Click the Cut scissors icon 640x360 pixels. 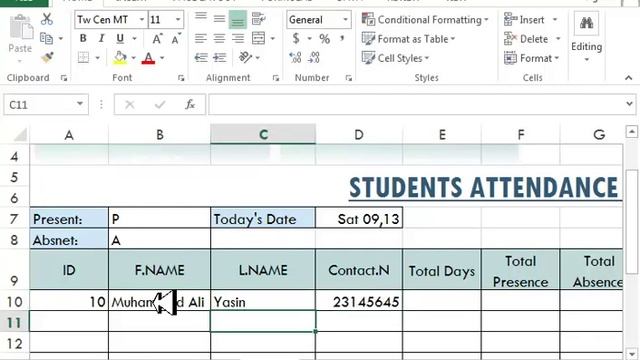(47, 19)
